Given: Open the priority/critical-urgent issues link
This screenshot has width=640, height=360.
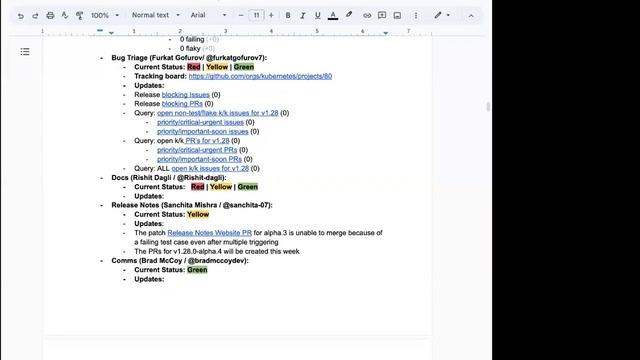Looking at the screenshot, I should pyautogui.click(x=200, y=122).
